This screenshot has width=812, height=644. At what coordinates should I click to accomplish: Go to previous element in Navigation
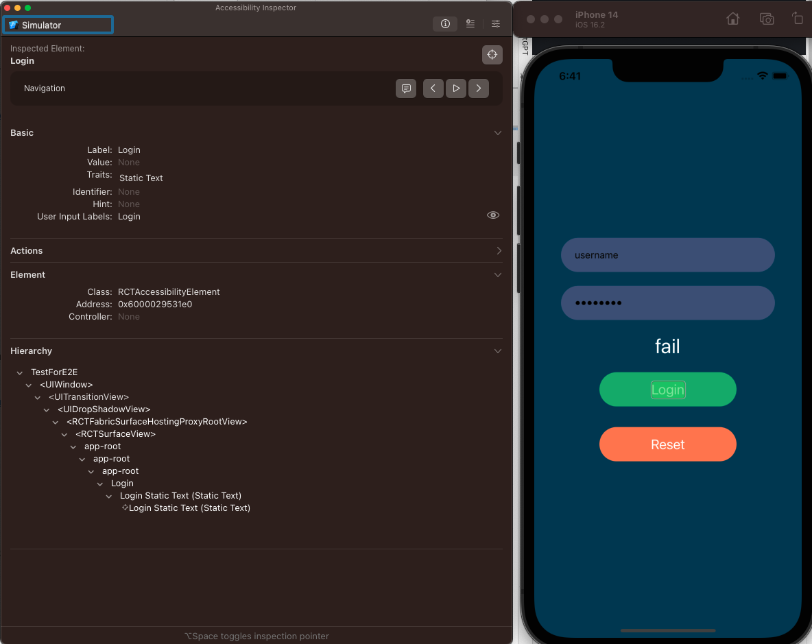click(433, 88)
